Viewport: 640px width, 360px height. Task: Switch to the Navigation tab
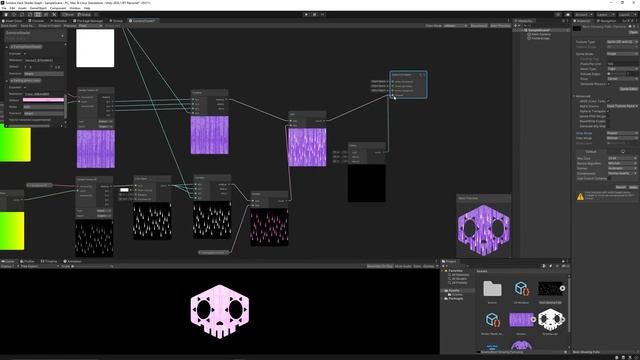click(x=607, y=21)
